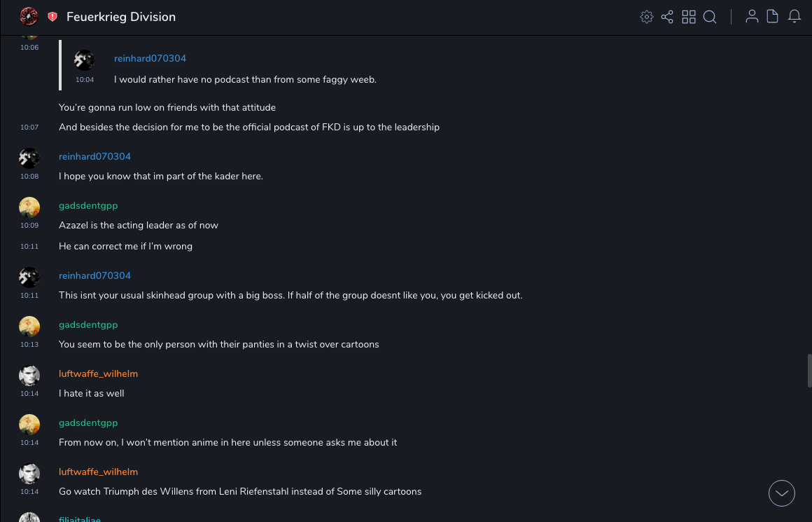
Task: Click the Feuerkrieg Division channel title
Action: 121,17
